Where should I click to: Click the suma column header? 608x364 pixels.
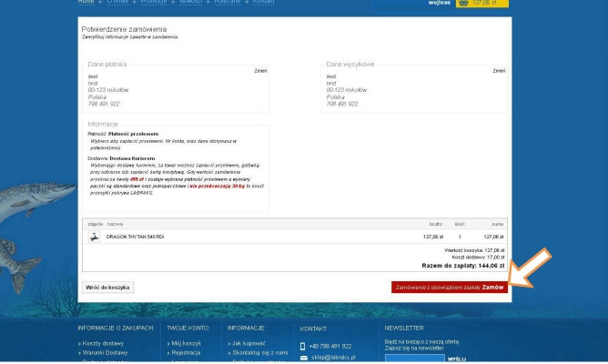(x=498, y=225)
